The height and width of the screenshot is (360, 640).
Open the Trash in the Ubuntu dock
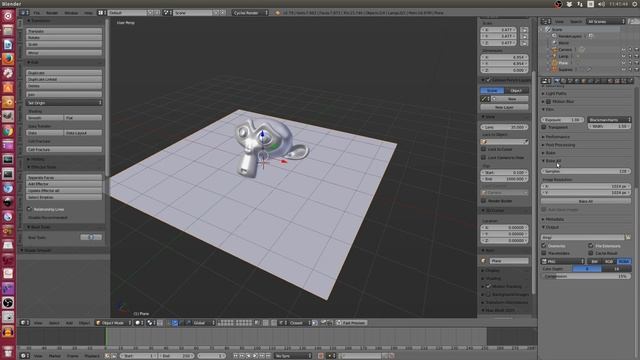(8, 351)
